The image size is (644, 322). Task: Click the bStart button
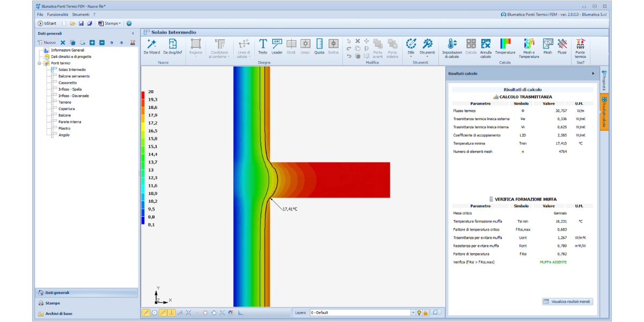pos(47,24)
